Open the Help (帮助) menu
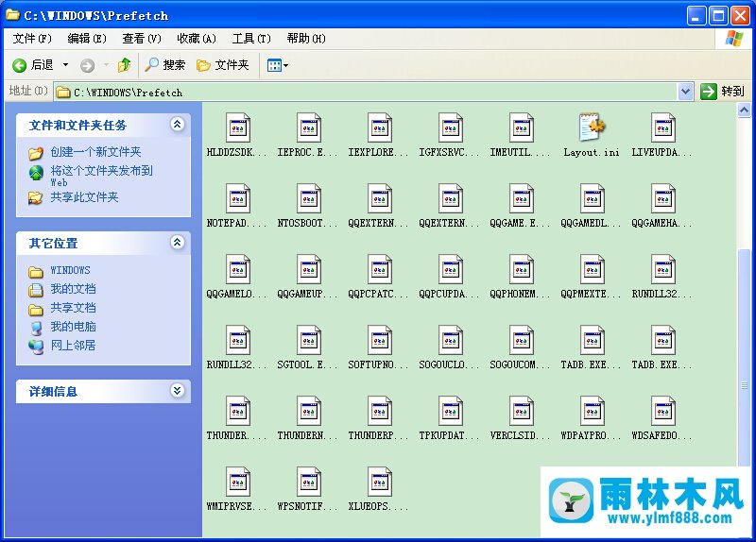This screenshot has height=542, width=756. pyautogui.click(x=306, y=39)
